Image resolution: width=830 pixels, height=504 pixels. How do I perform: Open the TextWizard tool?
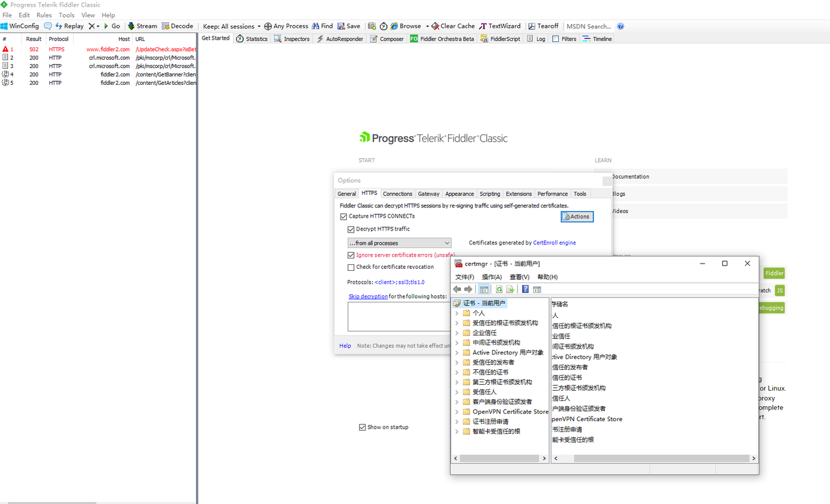(500, 27)
